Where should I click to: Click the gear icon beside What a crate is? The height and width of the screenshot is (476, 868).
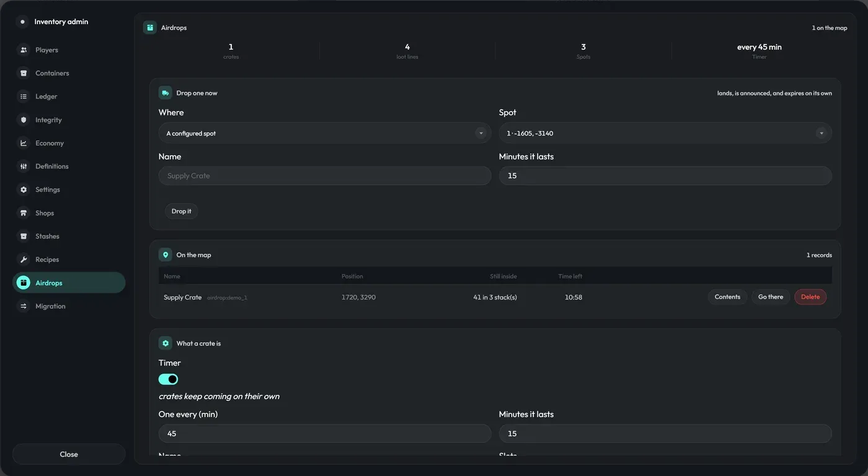click(x=166, y=343)
